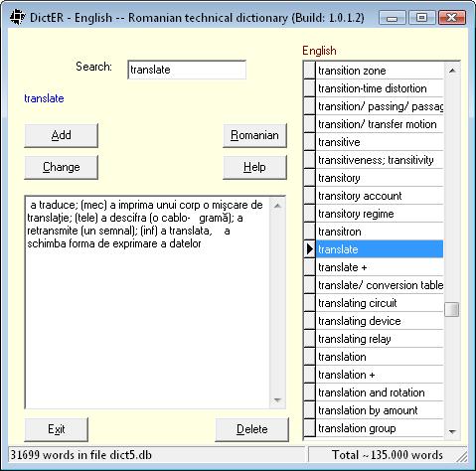Click the definition box scroll down arrow
Viewport: 476px width, 471px height.
point(277,399)
